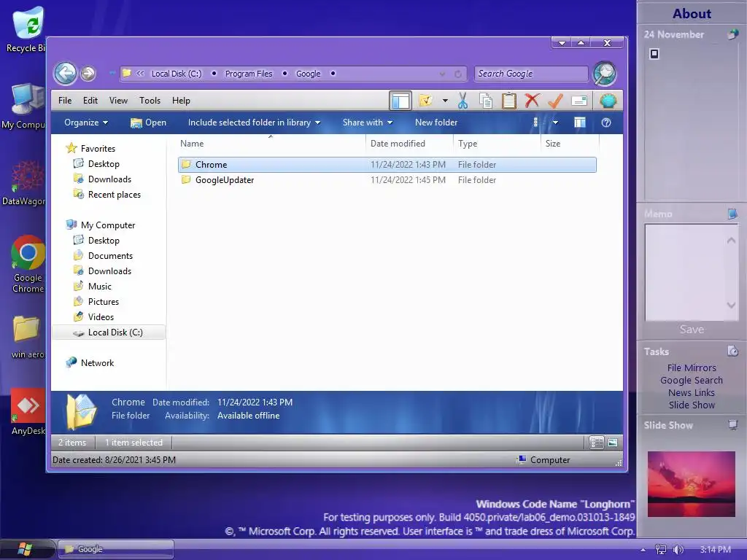The image size is (747, 560).
Task: Select the GoogleUpdater folder row
Action: (x=387, y=180)
